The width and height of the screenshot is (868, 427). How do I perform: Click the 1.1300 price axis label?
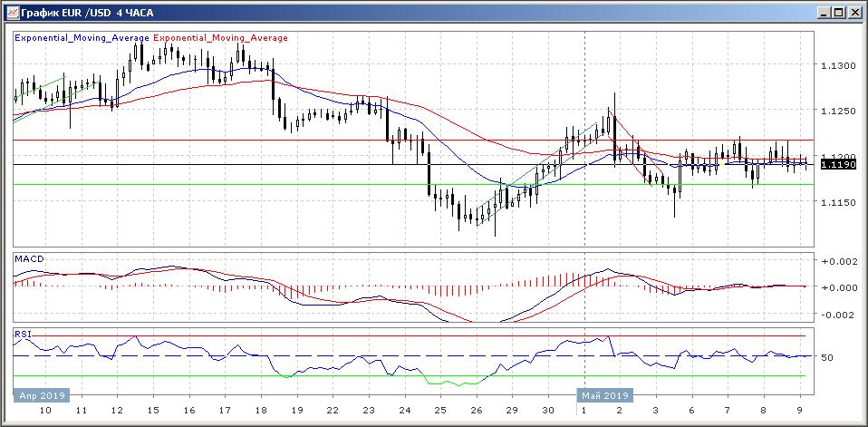pyautogui.click(x=837, y=66)
